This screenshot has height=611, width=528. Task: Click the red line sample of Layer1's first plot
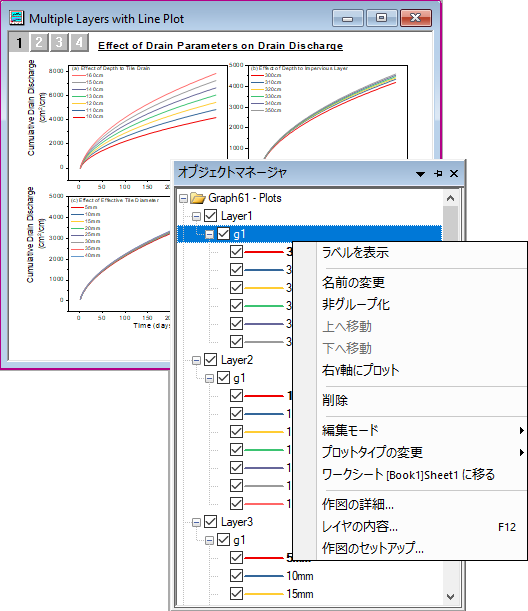click(x=264, y=252)
